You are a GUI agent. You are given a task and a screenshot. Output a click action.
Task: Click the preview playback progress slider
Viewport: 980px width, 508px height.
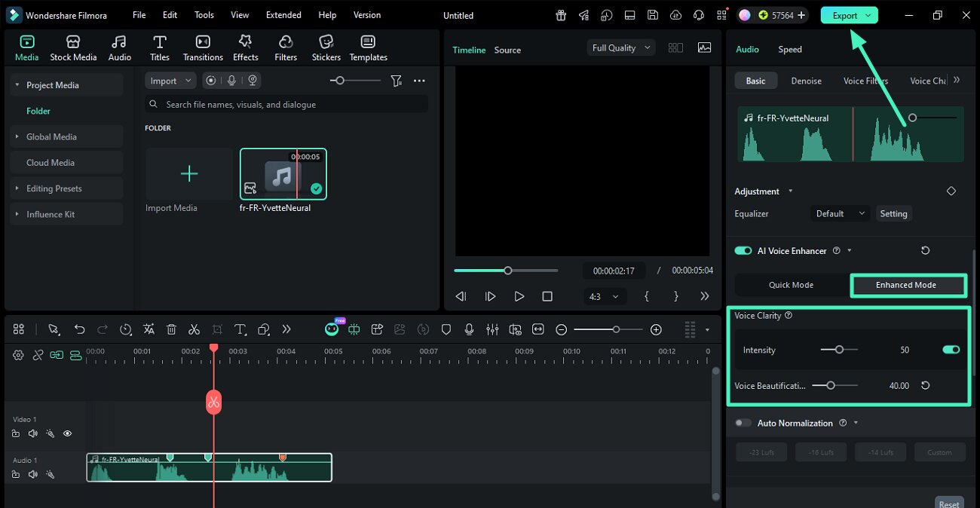[506, 270]
